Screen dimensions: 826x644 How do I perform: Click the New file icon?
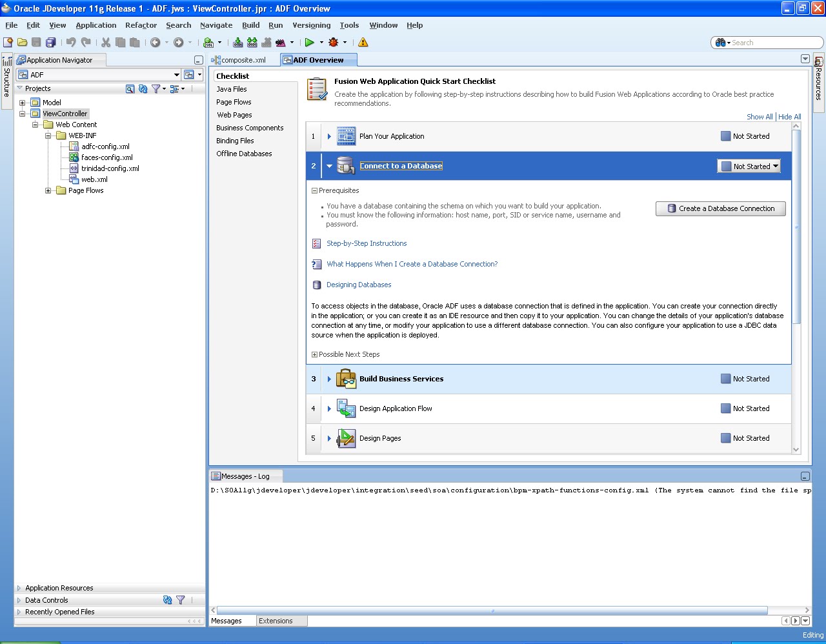[x=6, y=42]
